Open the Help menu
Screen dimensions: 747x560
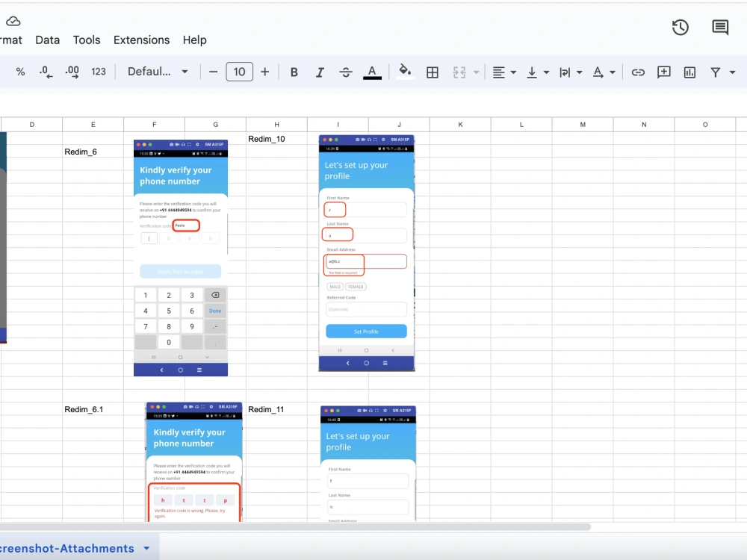pos(195,40)
